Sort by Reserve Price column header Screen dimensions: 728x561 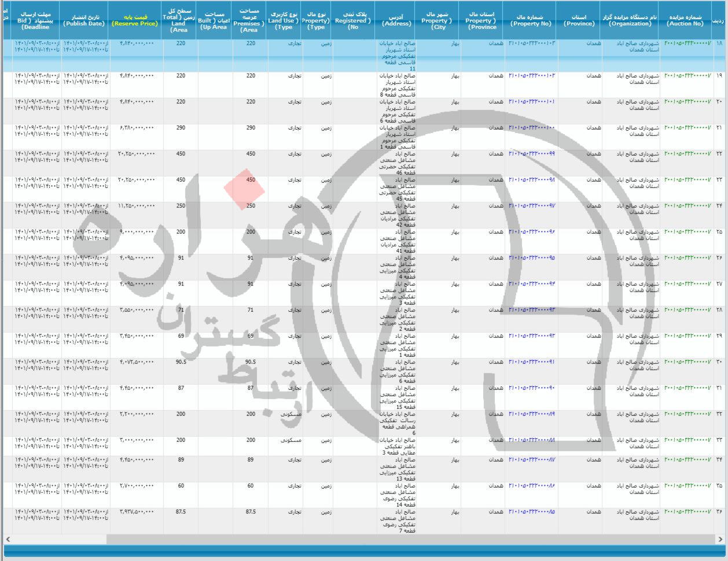[135, 21]
